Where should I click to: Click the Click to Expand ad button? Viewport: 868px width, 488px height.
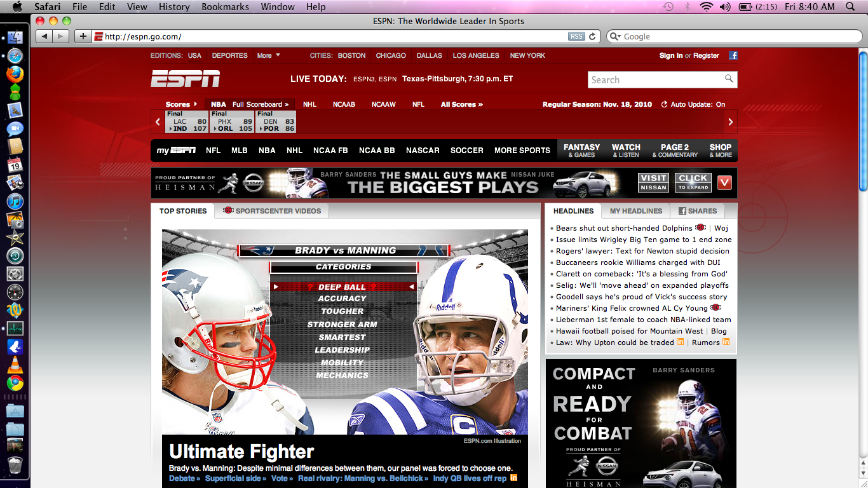point(693,183)
